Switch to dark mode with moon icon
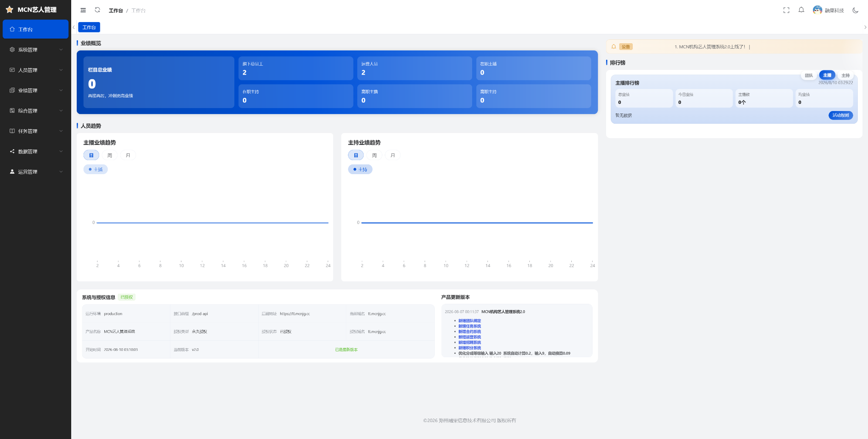The height and width of the screenshot is (439, 868). [x=855, y=10]
